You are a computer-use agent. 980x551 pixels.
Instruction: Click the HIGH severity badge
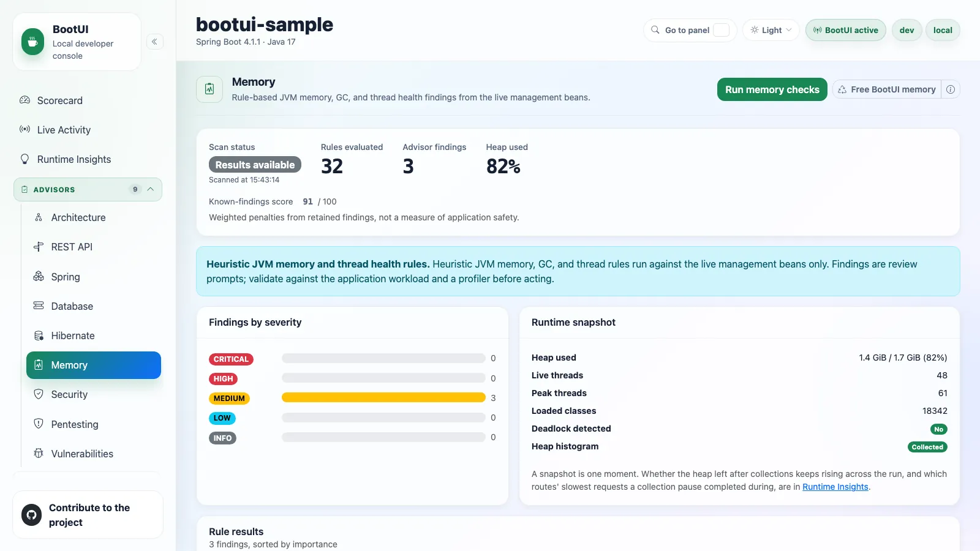223,379
